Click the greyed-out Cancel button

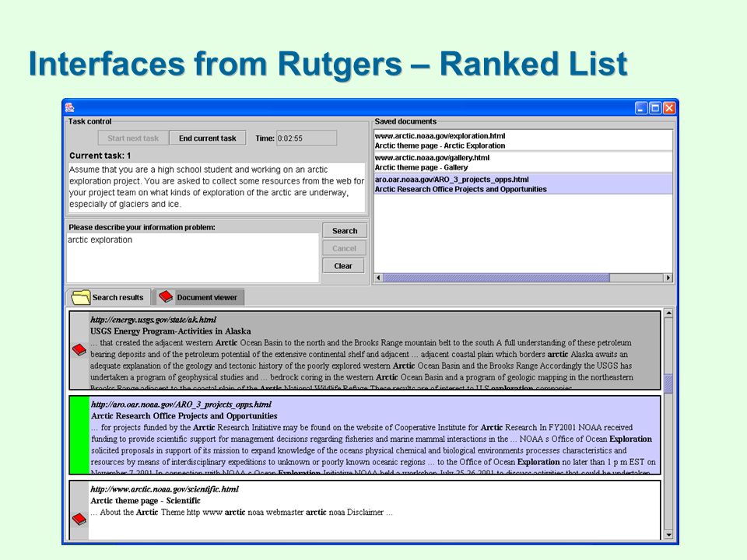[x=344, y=249]
